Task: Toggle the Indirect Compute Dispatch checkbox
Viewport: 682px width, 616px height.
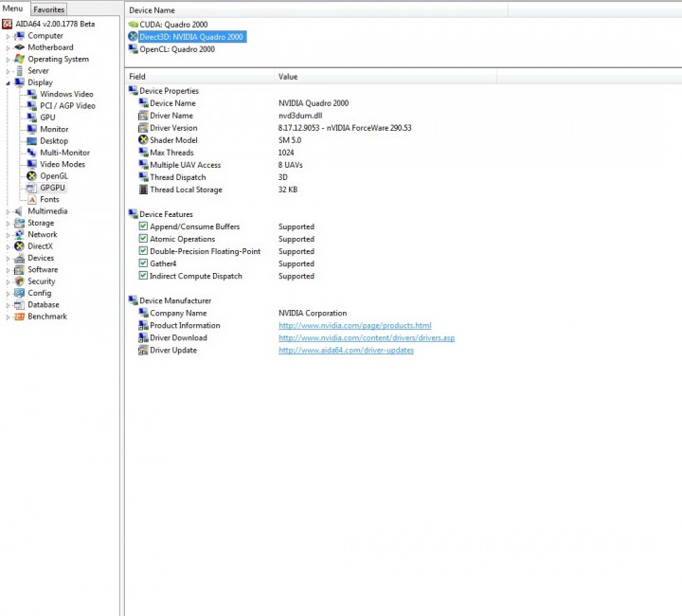Action: (x=143, y=276)
